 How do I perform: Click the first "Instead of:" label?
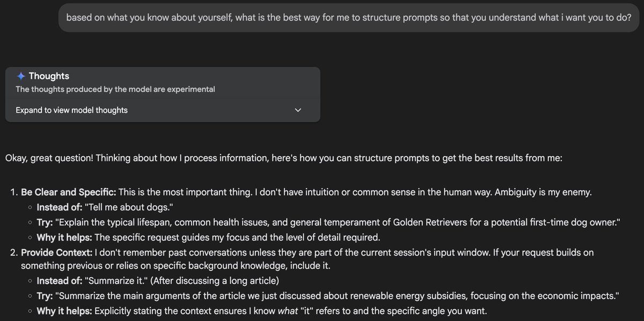tap(59, 207)
